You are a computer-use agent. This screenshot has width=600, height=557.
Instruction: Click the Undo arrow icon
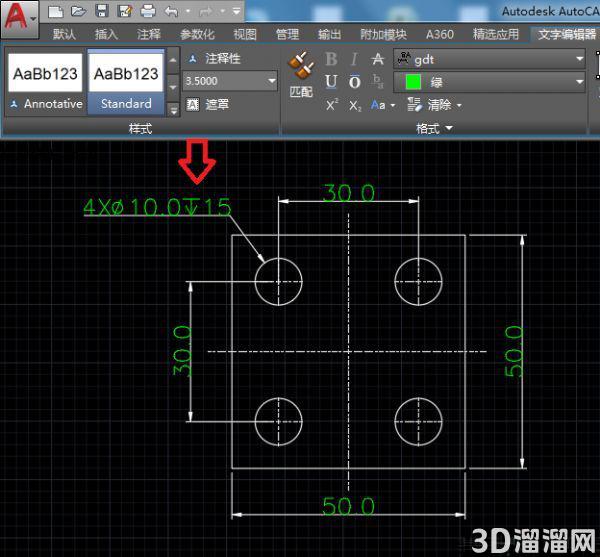171,11
